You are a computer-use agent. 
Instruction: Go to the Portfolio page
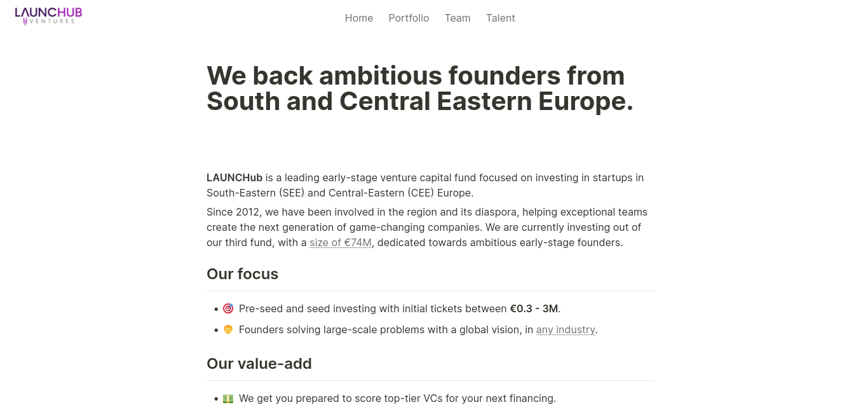pyautogui.click(x=409, y=18)
